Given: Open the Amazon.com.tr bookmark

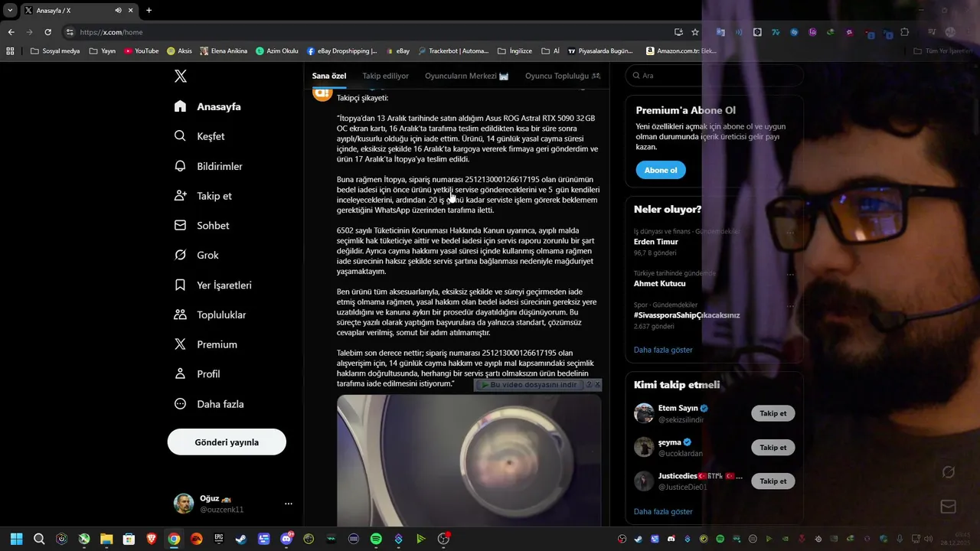Looking at the screenshot, I should click(681, 51).
